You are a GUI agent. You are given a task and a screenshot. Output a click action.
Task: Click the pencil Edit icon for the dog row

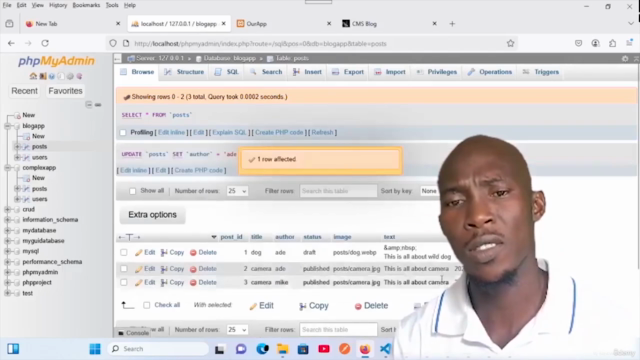pyautogui.click(x=139, y=253)
